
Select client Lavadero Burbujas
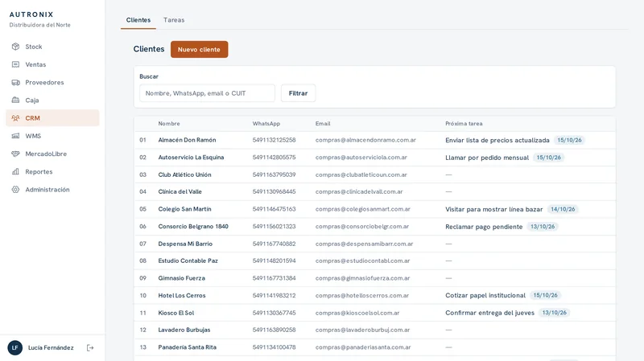click(x=184, y=330)
